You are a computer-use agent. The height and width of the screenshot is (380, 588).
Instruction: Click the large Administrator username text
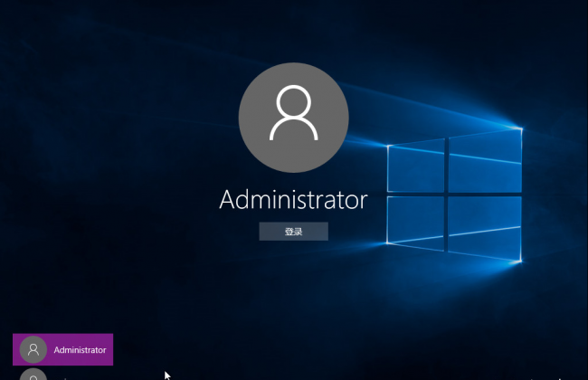point(293,200)
